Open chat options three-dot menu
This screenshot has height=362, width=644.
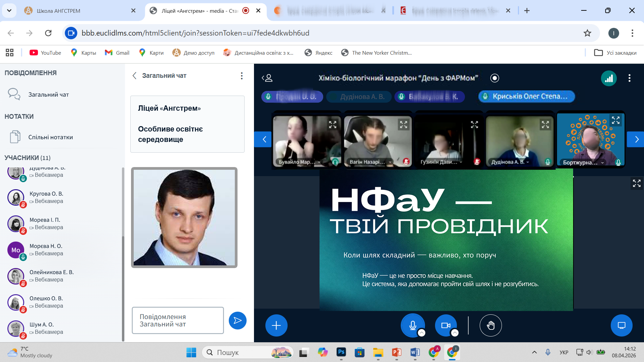242,76
